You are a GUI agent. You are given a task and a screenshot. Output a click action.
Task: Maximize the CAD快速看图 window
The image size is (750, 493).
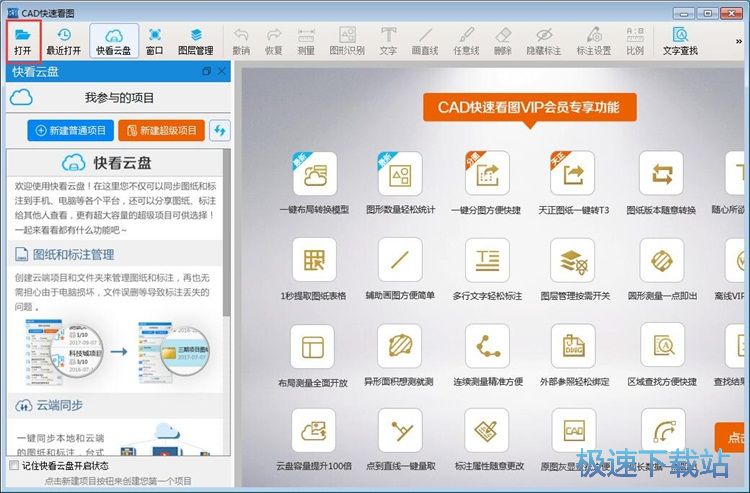[708, 13]
